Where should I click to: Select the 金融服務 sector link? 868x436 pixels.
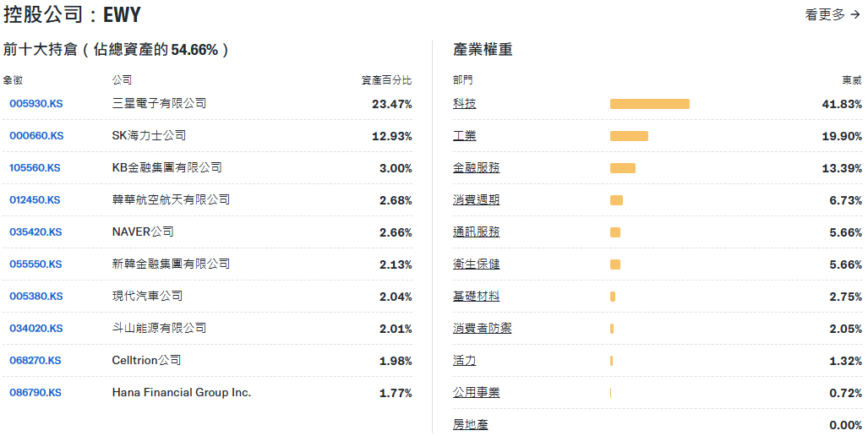coord(477,168)
